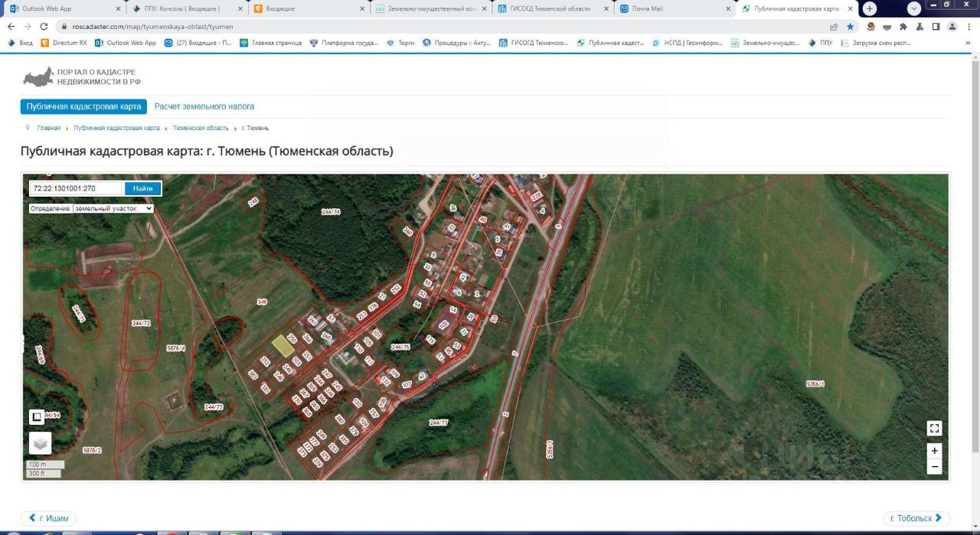
Task: Open Chrome extensions puzzle icon
Action: 903,26
